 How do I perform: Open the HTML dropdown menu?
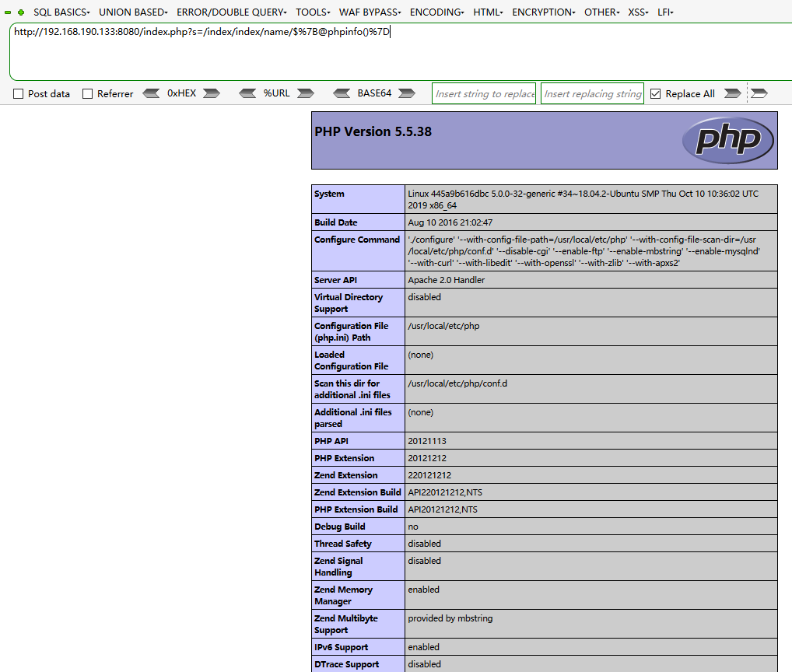click(x=488, y=12)
